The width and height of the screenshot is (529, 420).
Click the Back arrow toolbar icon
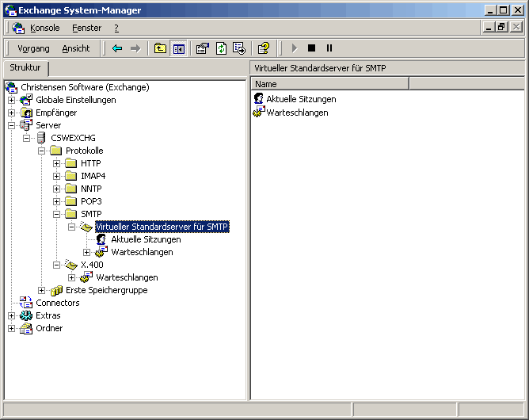point(117,48)
